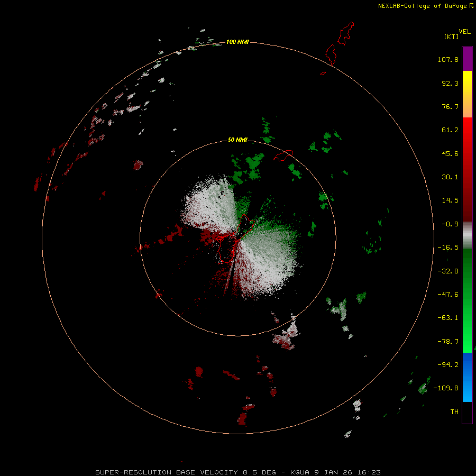This screenshot has height=476, width=476.
Task: Pick the gray near-zero segment of velocity scale
Action: 467,235
